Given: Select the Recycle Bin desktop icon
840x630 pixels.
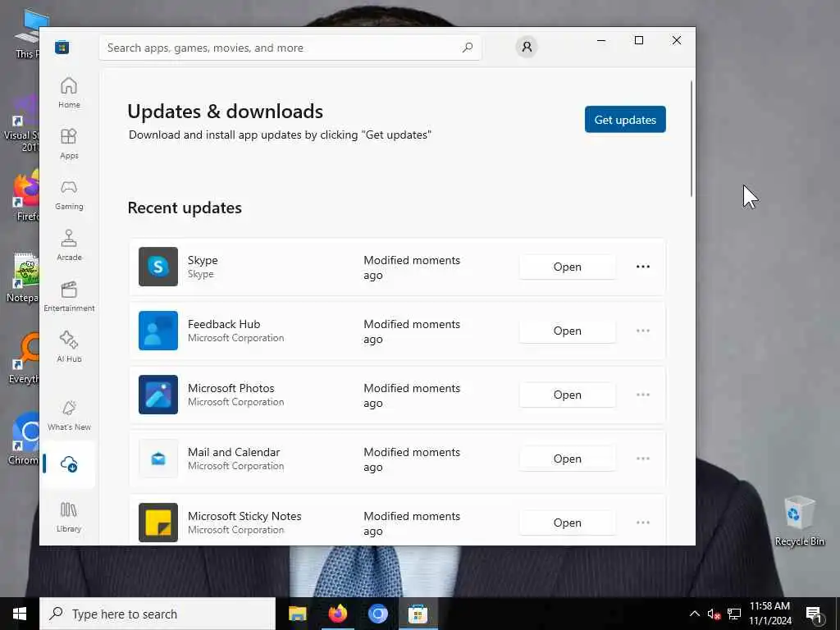Looking at the screenshot, I should point(799,521).
